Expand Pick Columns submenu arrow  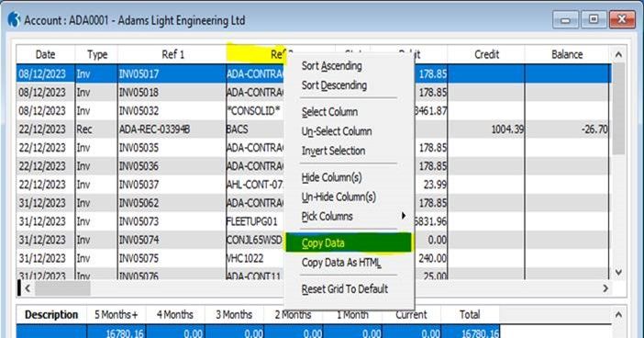pyautogui.click(x=404, y=216)
